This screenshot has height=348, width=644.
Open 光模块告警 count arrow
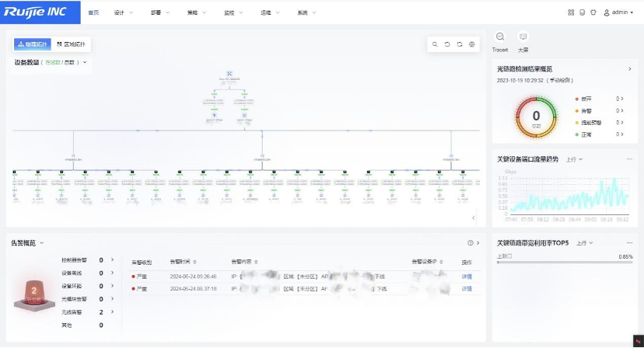112,299
